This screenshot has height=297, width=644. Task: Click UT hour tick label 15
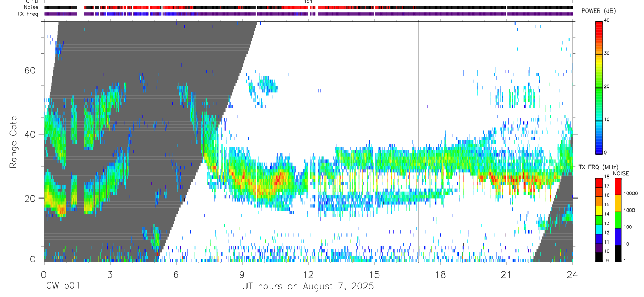[x=374, y=274]
